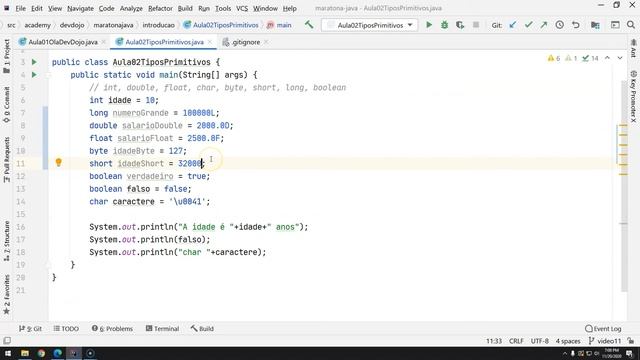The width and height of the screenshot is (640, 360).
Task: Open the Event Log
Action: tap(603, 329)
